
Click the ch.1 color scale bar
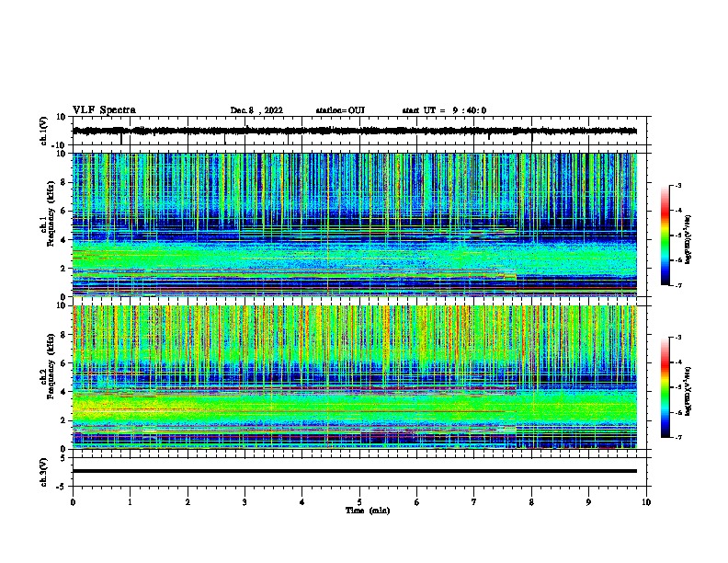point(665,236)
